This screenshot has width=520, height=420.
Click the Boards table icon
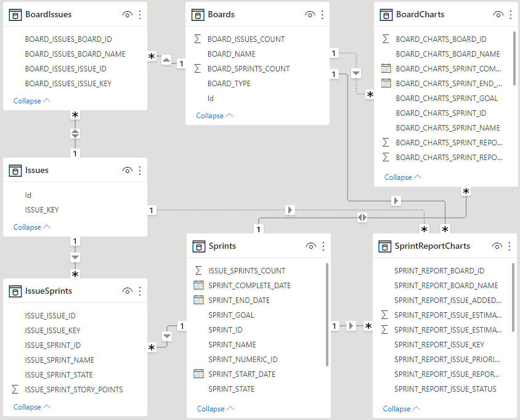click(x=198, y=15)
